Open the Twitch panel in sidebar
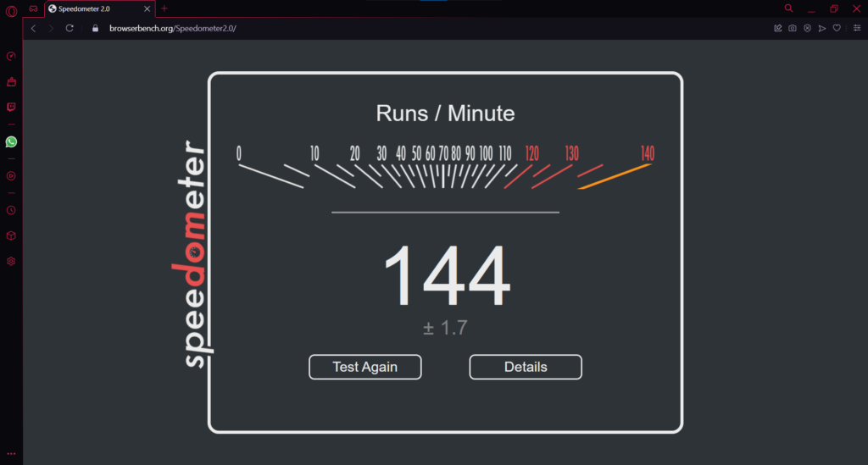Screen dimensions: 868x465 pos(11,107)
